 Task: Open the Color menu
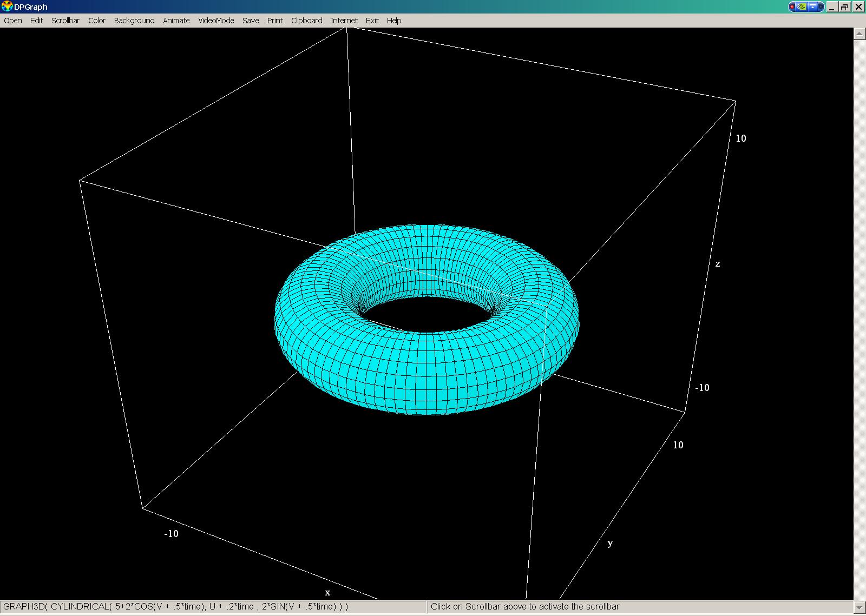click(x=97, y=21)
